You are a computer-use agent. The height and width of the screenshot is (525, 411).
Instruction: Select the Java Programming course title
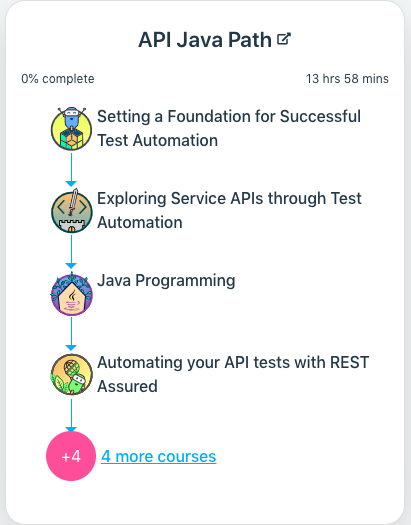click(x=166, y=281)
